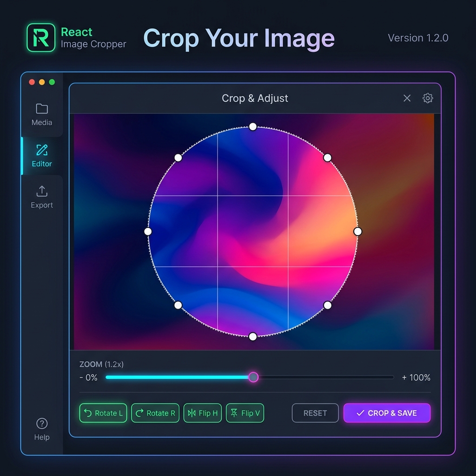Select the bottom crop handle
The height and width of the screenshot is (476, 476).
pos(252,337)
